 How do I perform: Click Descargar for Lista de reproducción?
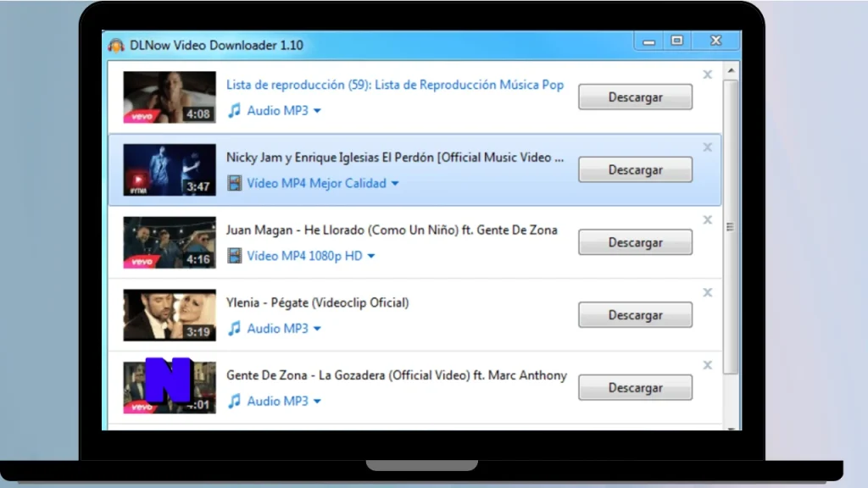[635, 97]
